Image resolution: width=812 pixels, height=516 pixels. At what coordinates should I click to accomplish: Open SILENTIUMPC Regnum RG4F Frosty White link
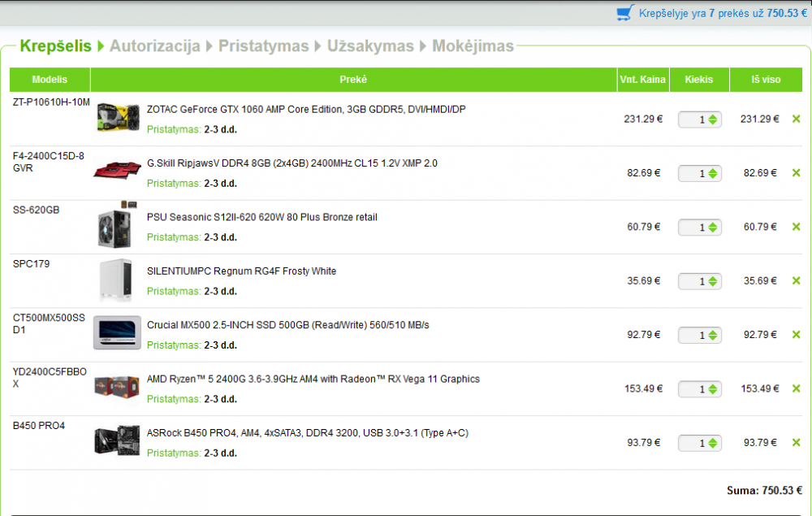click(x=241, y=271)
